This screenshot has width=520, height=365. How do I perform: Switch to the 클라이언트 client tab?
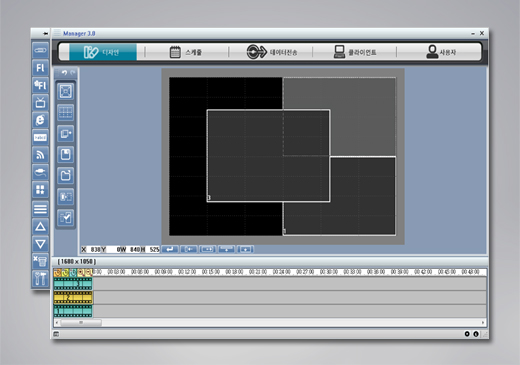coord(354,52)
